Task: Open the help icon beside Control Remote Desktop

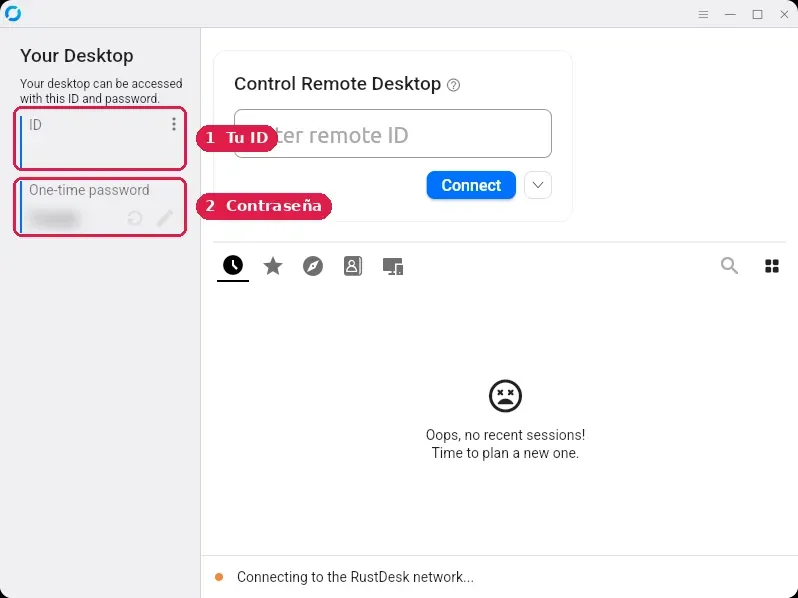Action: pyautogui.click(x=453, y=85)
